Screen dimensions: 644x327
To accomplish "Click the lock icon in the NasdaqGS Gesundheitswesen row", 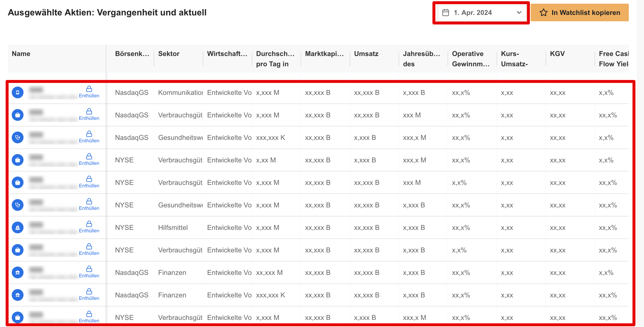I will (x=89, y=134).
